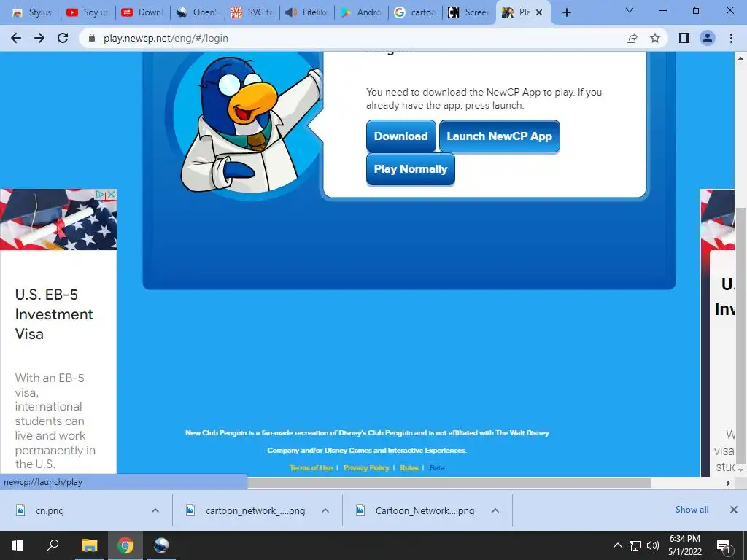Open the tab search dropdown arrow
This screenshot has width=747, height=560.
click(630, 10)
